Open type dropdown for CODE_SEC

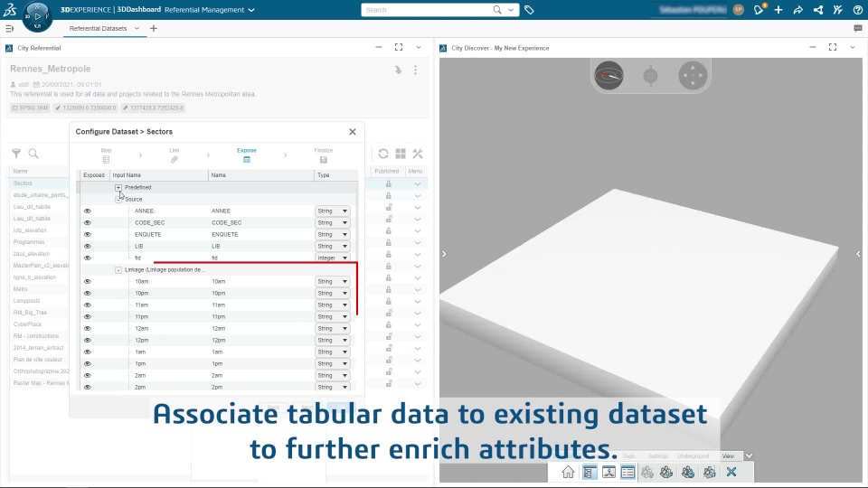pos(332,222)
